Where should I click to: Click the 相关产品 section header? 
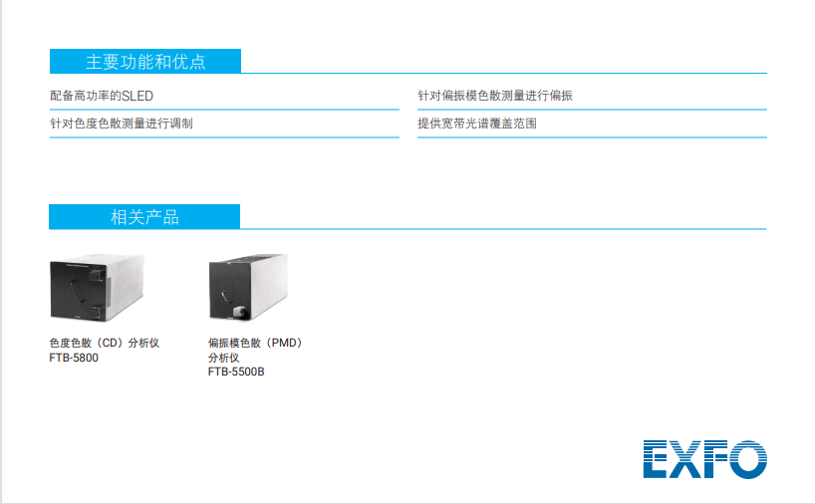point(144,217)
